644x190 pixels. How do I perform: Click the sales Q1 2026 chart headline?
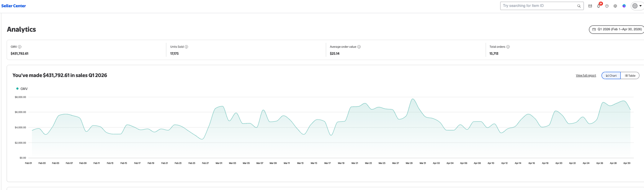60,75
